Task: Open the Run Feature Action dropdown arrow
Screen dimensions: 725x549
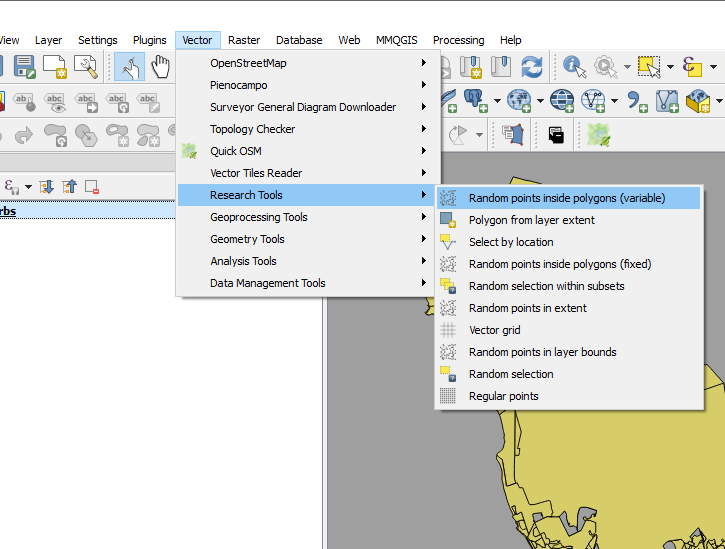Action: pos(627,67)
